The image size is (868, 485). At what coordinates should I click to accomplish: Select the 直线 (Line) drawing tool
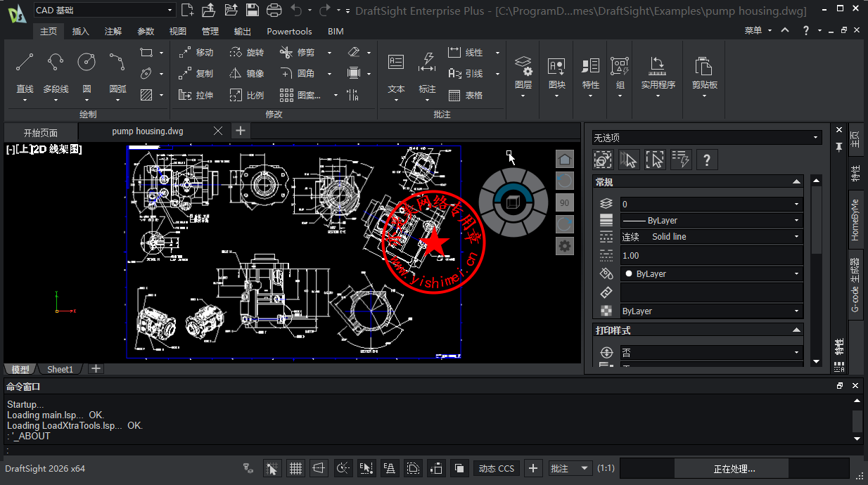(25, 63)
